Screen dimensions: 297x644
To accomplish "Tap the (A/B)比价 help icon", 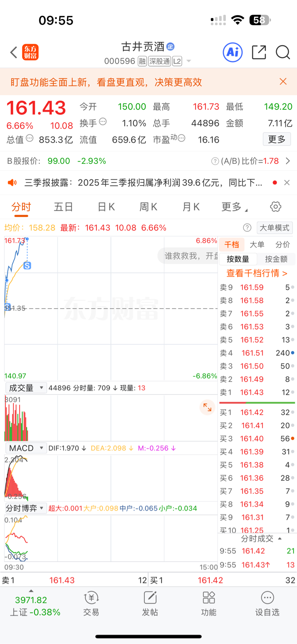I will coord(215,161).
